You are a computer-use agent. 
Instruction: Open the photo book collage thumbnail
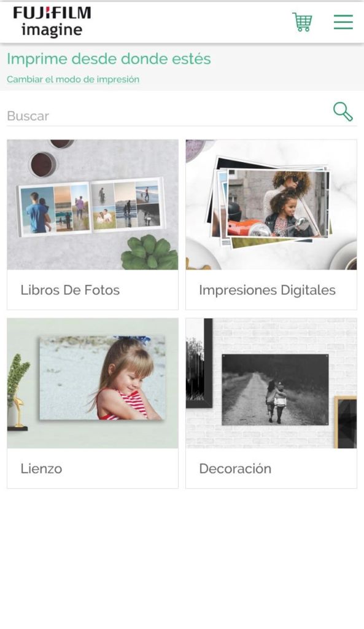(93, 205)
